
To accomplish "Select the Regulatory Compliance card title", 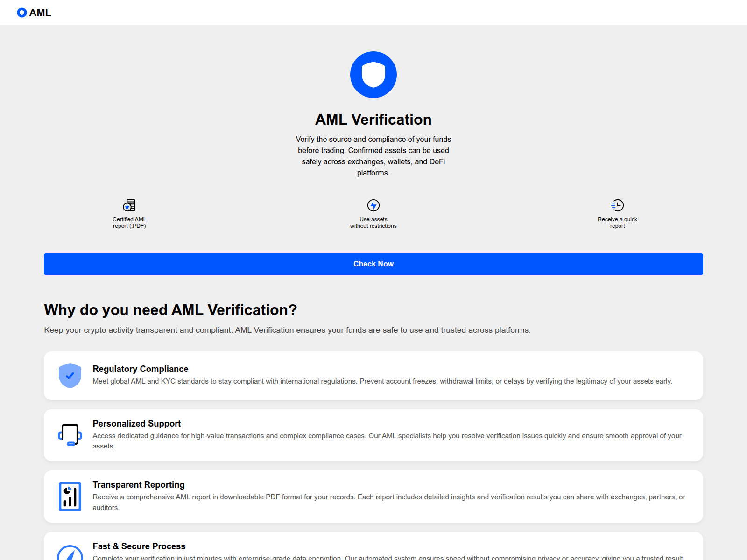I will coord(141,369).
